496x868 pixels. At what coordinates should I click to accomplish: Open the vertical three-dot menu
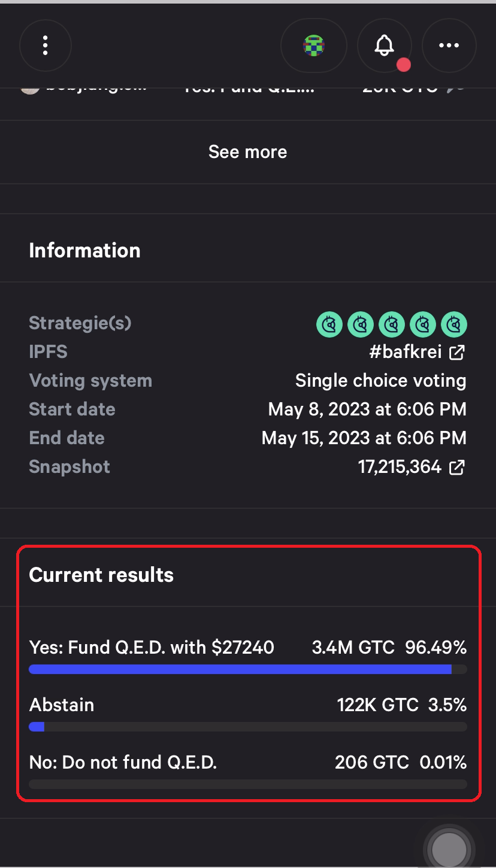46,45
